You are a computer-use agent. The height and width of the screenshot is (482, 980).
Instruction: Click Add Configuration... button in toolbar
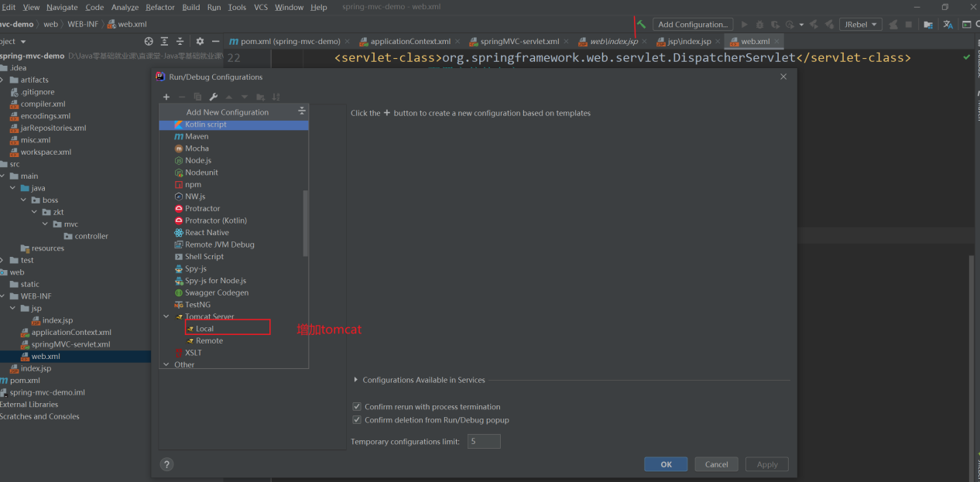693,25
